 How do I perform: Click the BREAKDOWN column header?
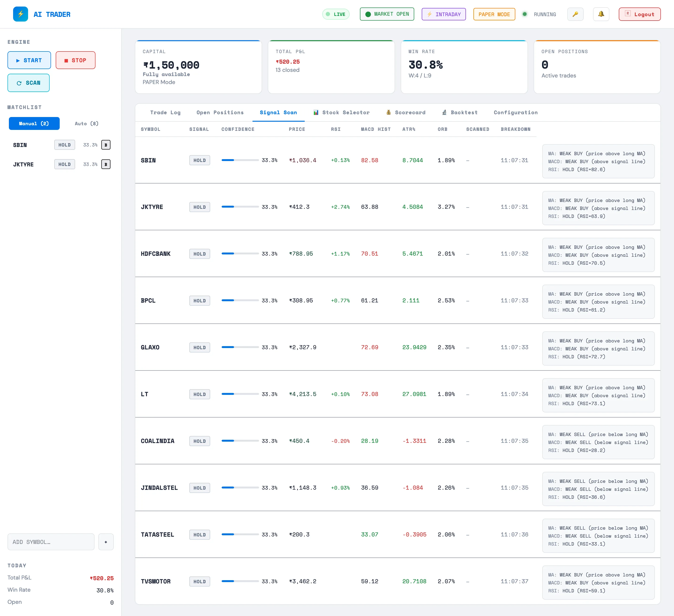pos(516,129)
